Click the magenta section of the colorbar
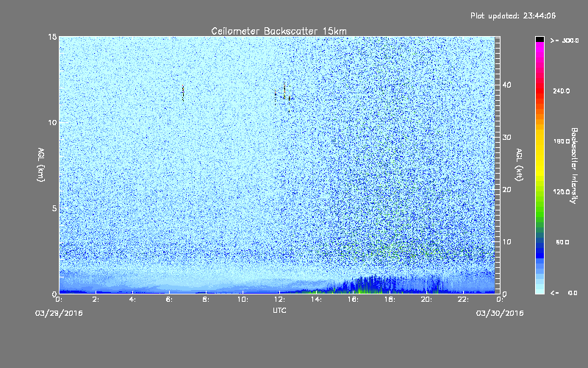Screen dimensions: 588x368 539,51
